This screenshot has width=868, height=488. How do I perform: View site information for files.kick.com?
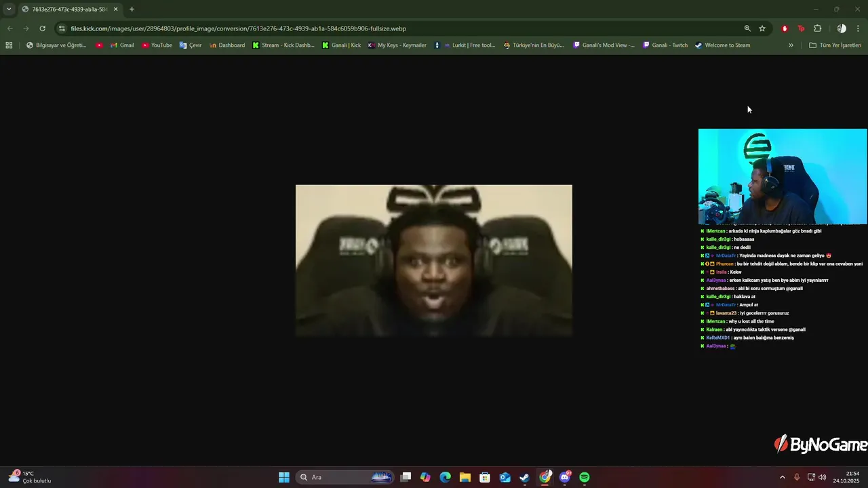[62, 28]
